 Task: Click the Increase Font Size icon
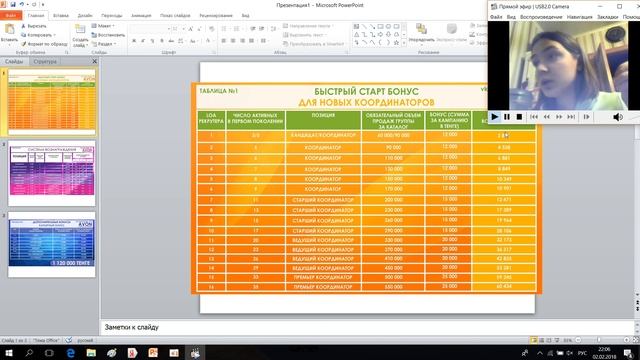pyautogui.click(x=191, y=29)
